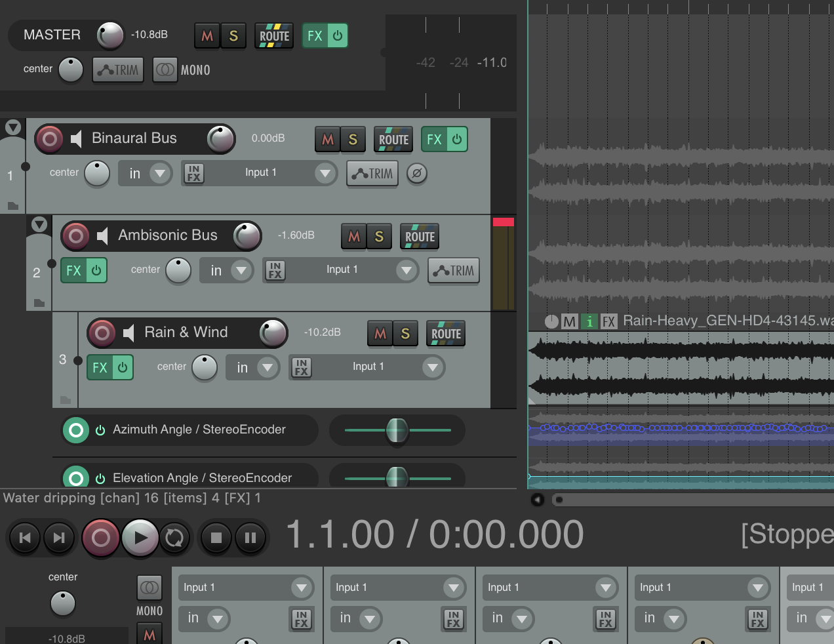Open Ambisonic Bus input FX button
The image size is (834, 644).
coord(275,270)
